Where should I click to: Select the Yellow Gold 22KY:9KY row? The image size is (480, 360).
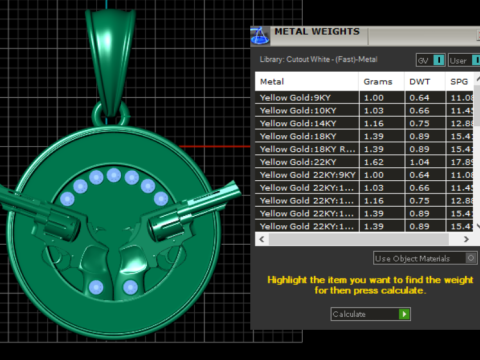tap(364, 175)
